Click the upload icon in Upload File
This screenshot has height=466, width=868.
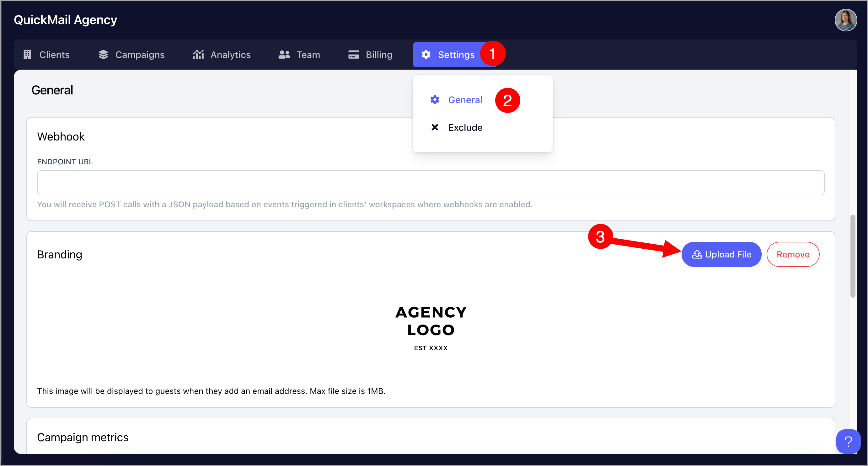[697, 254]
